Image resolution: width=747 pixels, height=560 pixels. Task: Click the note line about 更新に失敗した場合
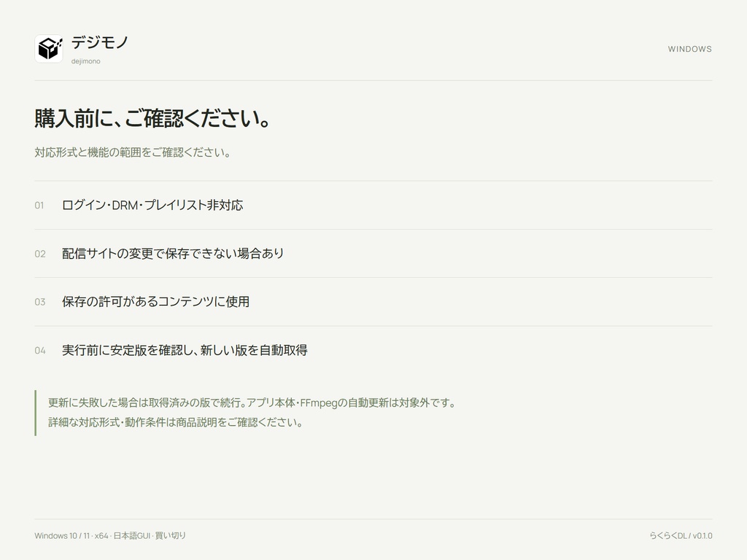point(252,402)
